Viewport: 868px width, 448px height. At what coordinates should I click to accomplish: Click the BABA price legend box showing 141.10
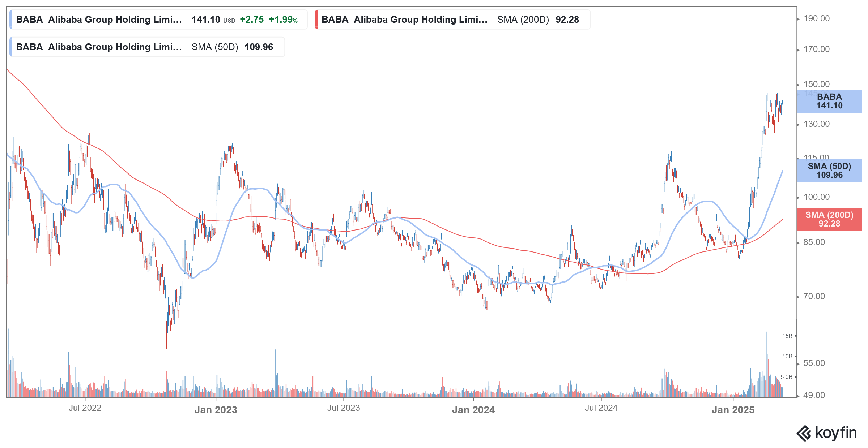[x=158, y=20]
